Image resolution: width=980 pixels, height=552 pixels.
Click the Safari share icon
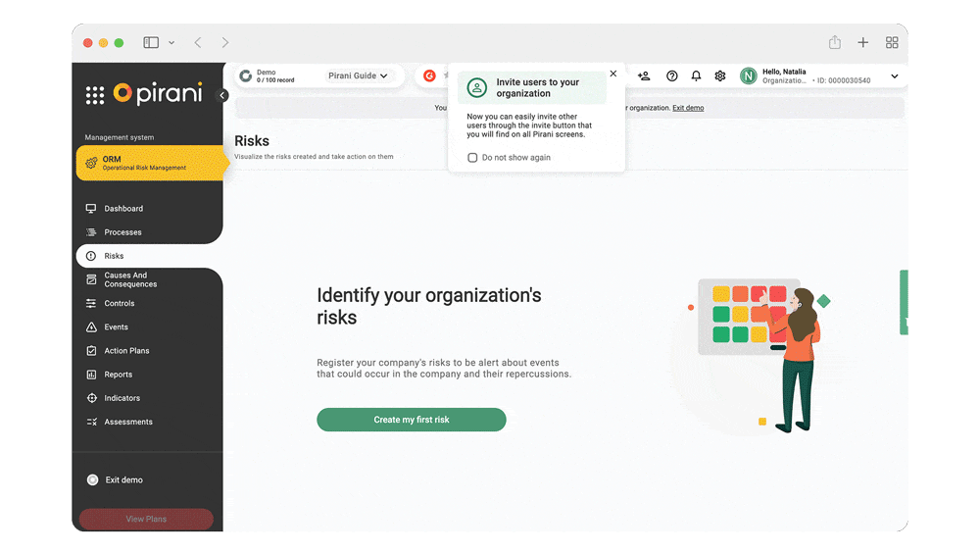(x=834, y=42)
